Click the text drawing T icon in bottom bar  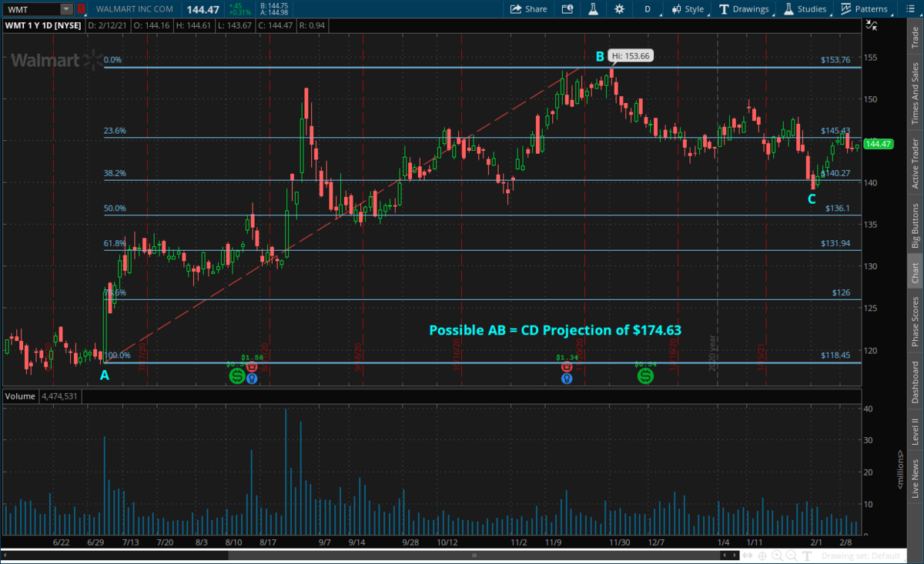(x=806, y=556)
